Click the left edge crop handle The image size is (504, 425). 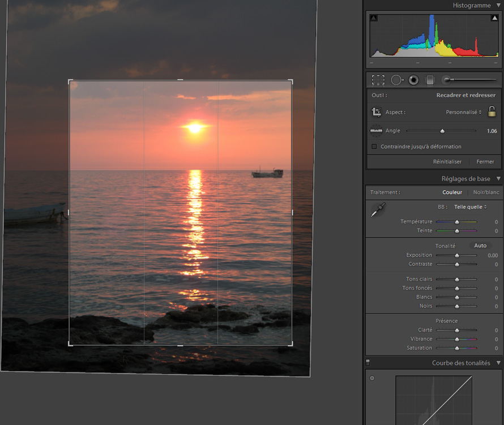(69, 213)
